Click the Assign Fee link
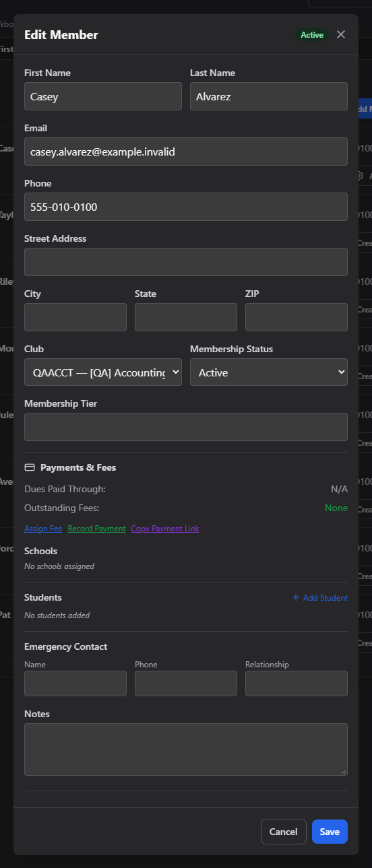The width and height of the screenshot is (372, 868). point(43,529)
